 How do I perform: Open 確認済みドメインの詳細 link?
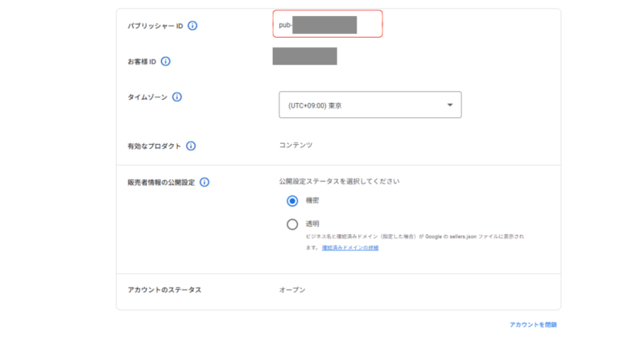[350, 248]
